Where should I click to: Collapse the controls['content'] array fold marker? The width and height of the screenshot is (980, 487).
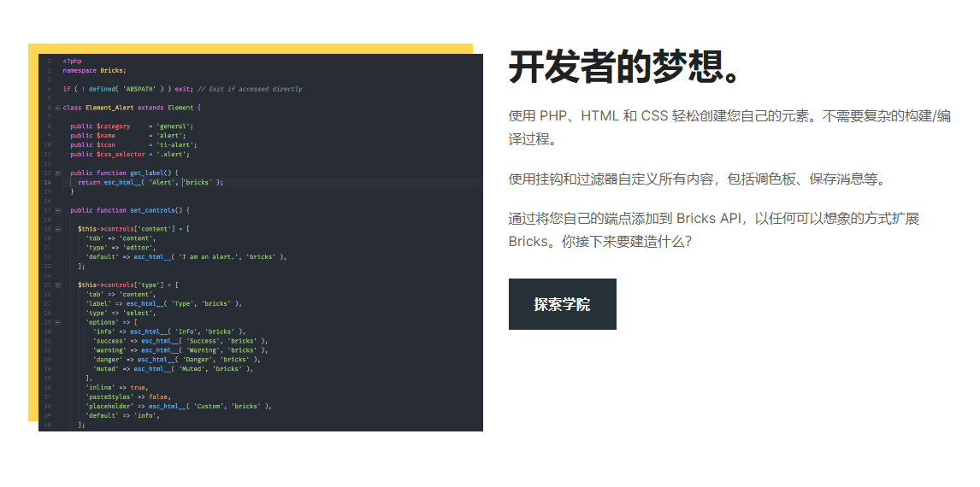coord(58,229)
